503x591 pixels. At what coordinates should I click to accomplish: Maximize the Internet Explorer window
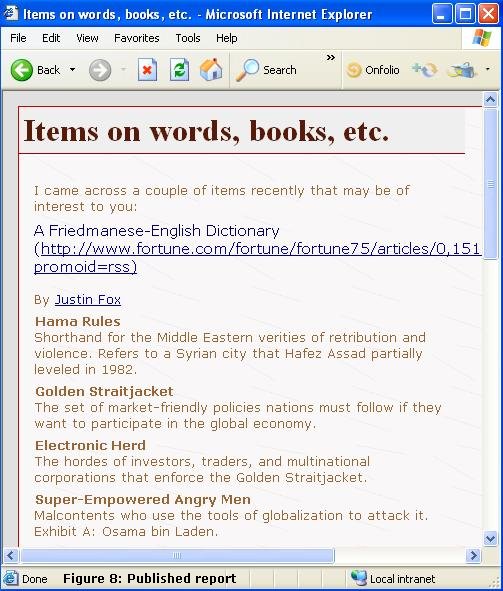(465, 14)
